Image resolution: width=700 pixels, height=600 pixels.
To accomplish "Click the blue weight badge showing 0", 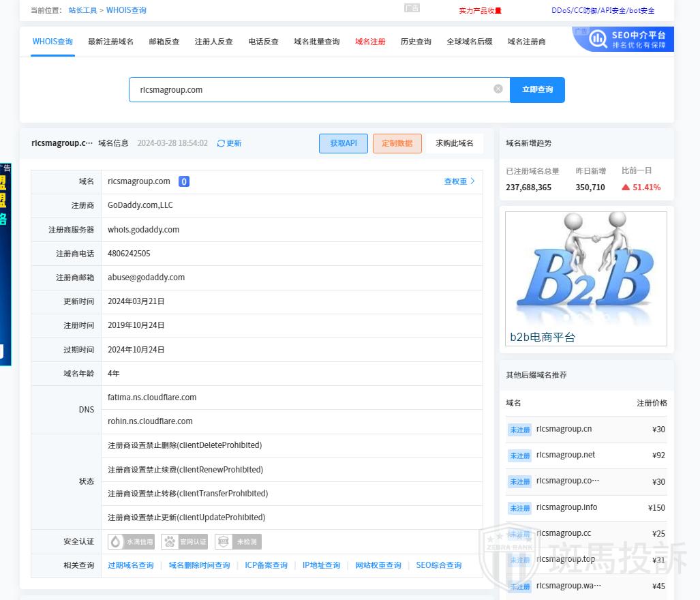I will click(x=184, y=181).
